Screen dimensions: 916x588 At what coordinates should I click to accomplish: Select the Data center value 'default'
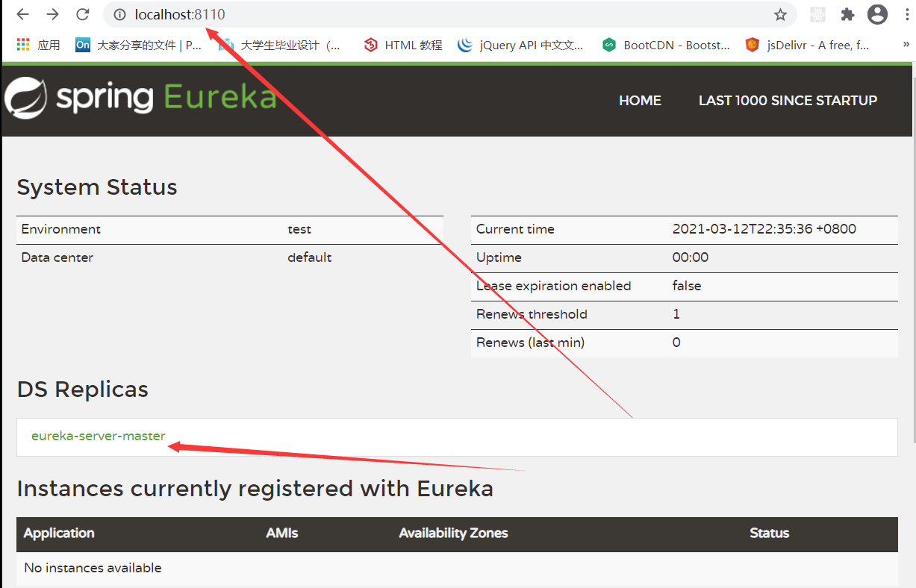click(310, 257)
